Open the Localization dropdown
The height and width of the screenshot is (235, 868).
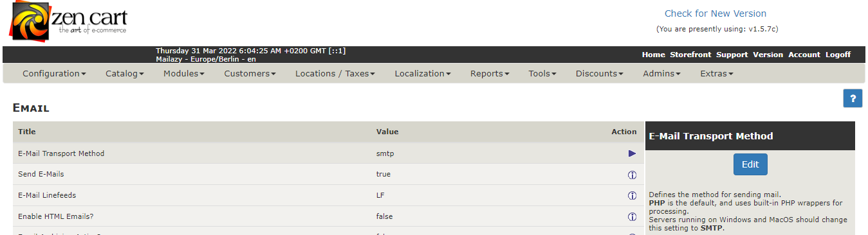pyautogui.click(x=423, y=74)
